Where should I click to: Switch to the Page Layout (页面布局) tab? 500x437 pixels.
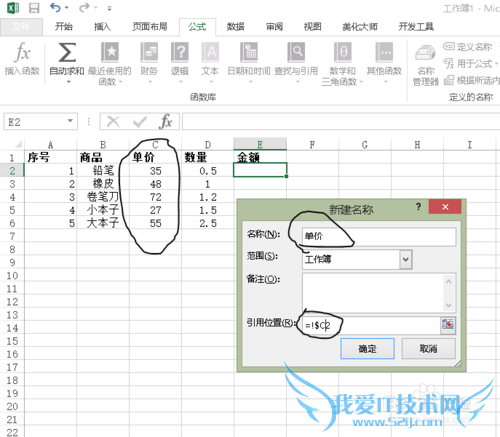click(x=150, y=27)
